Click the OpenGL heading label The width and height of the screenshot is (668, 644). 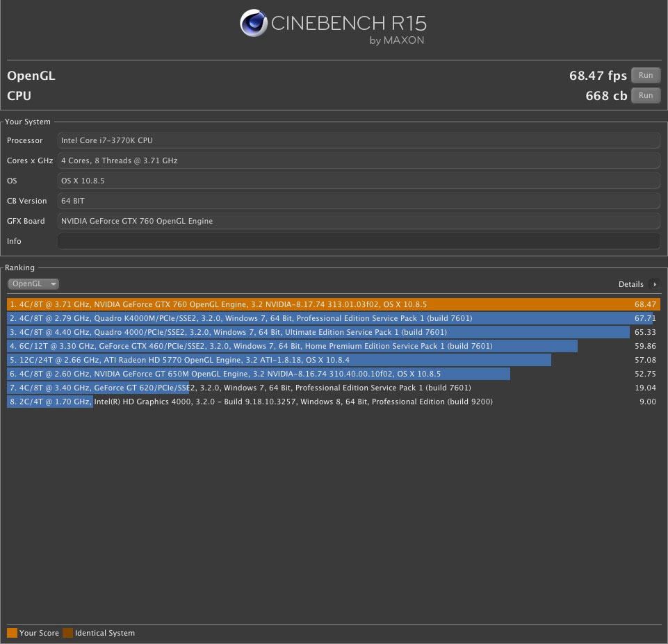pyautogui.click(x=31, y=76)
